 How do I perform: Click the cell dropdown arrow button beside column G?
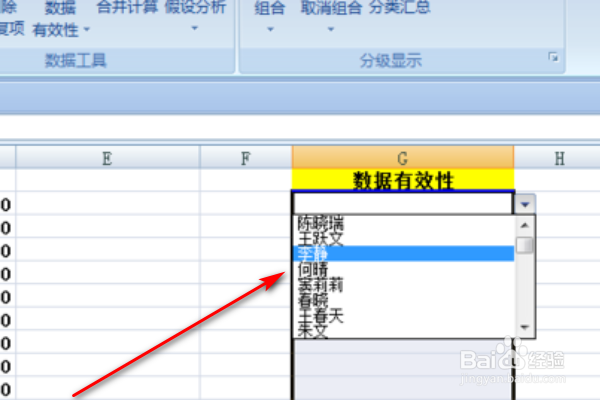525,204
